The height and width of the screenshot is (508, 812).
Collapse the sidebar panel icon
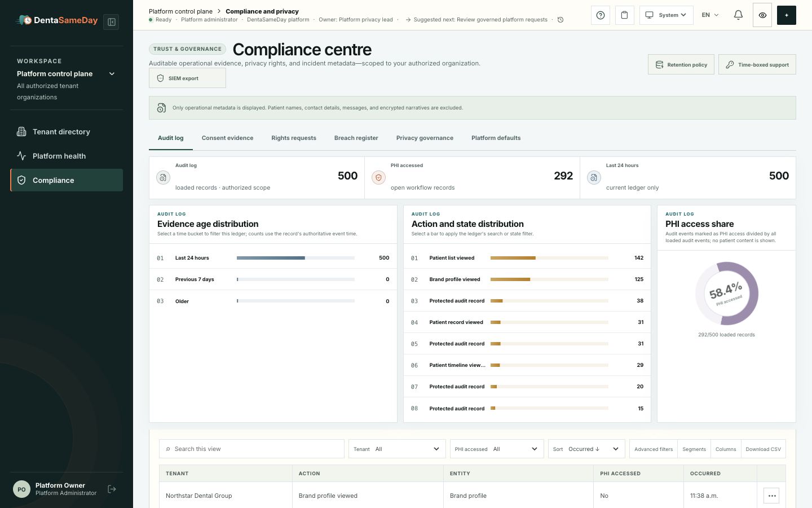click(x=112, y=22)
